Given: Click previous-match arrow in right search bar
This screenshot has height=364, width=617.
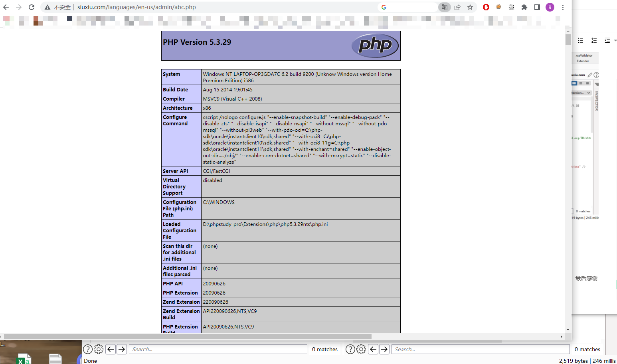Looking at the screenshot, I should click(x=374, y=349).
